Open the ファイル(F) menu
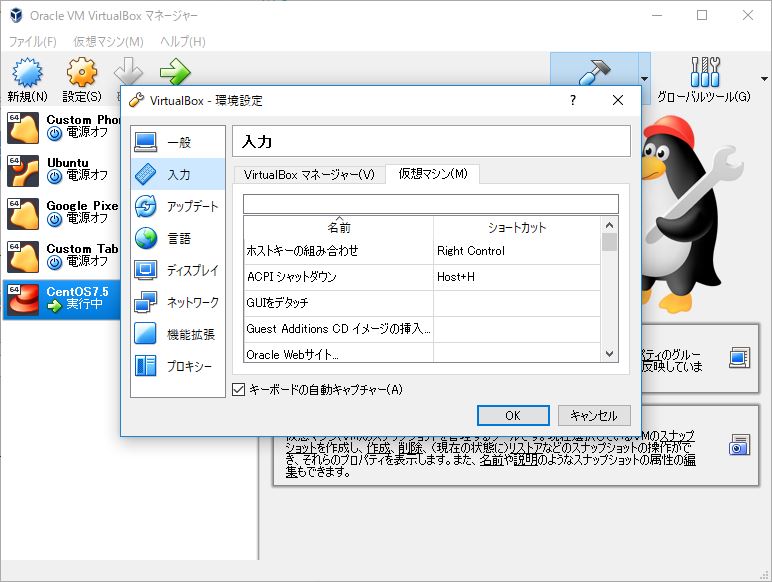Viewport: 772px width, 582px height. pyautogui.click(x=32, y=42)
